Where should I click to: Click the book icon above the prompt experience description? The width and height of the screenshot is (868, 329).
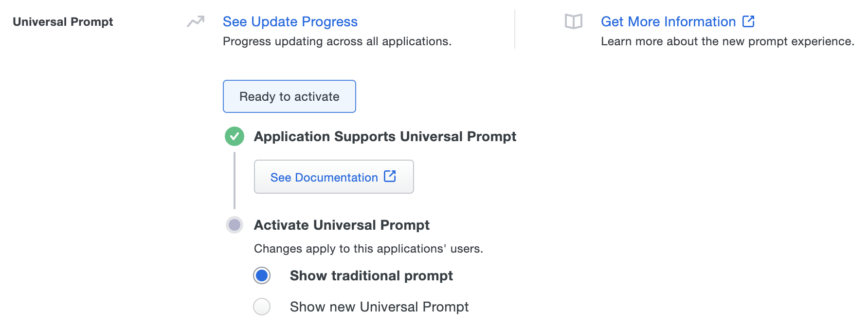coord(574,21)
